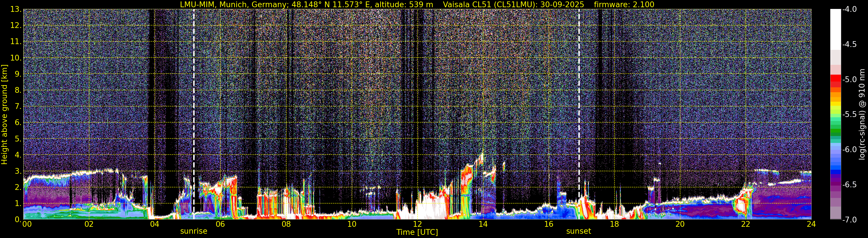Click the '00' time axis tick label
This screenshot has width=868, height=238.
(x=27, y=224)
